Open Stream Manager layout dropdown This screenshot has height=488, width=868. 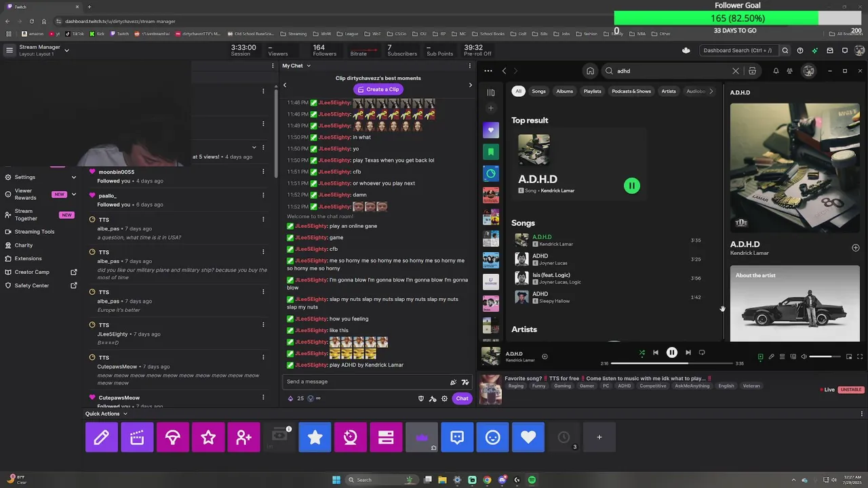point(66,50)
